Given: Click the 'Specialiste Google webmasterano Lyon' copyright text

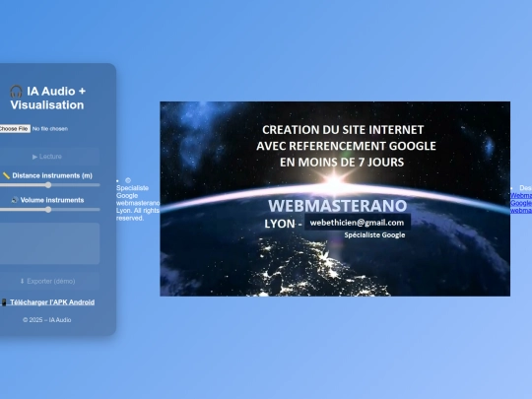Looking at the screenshot, I should (x=137, y=199).
